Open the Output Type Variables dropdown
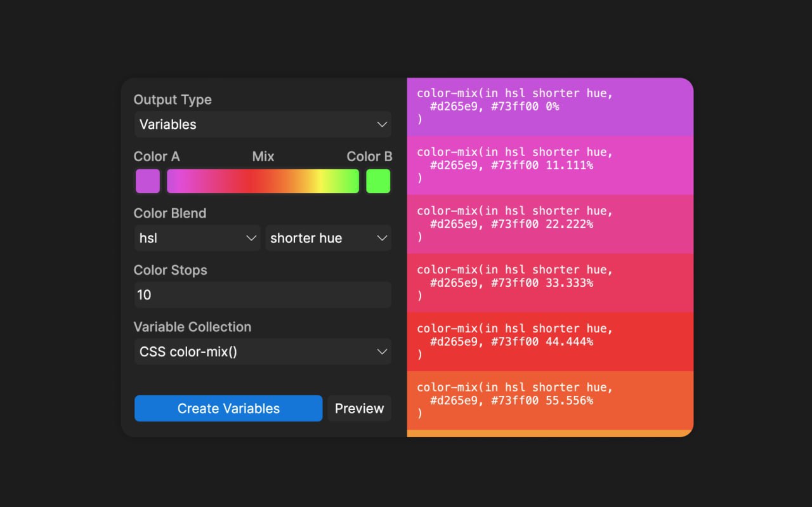The image size is (812, 507). [263, 124]
